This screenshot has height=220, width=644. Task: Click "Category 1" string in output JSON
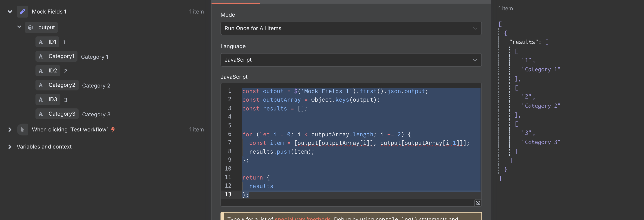click(x=541, y=70)
